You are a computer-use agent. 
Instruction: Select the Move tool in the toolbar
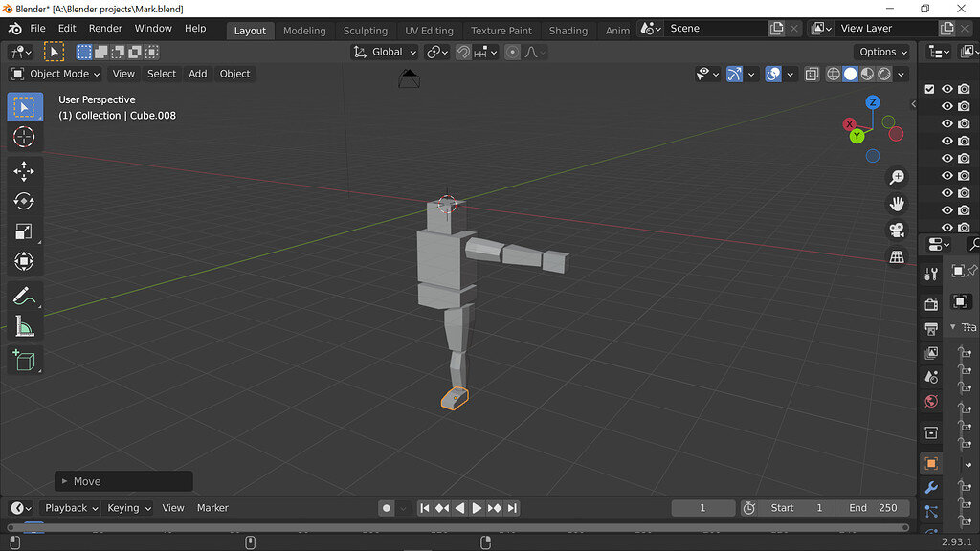[x=24, y=170]
